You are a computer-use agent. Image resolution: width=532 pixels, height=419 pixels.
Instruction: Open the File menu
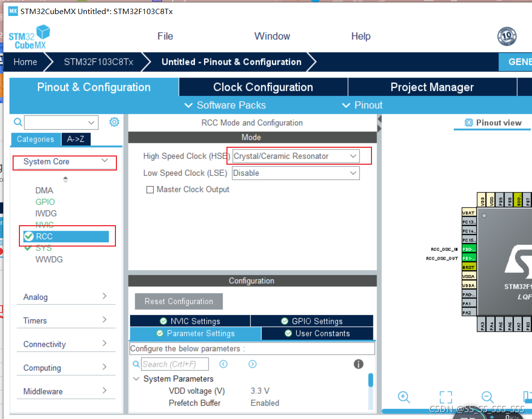pyautogui.click(x=165, y=36)
